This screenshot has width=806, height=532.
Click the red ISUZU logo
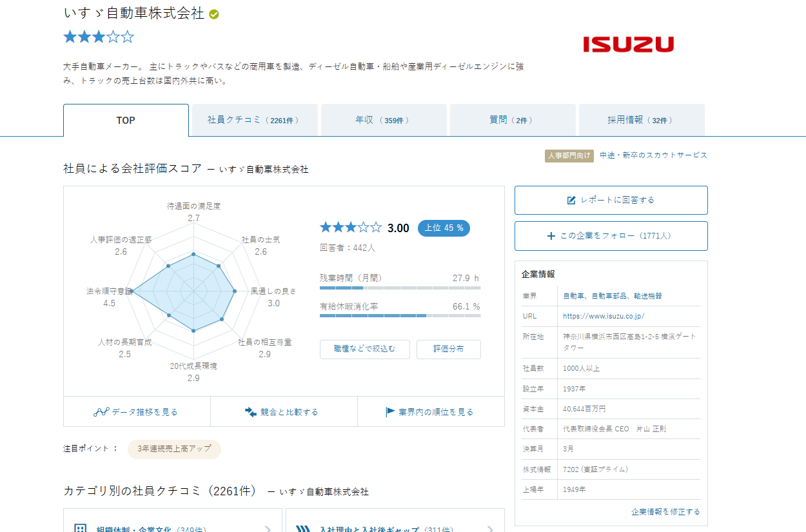[629, 44]
